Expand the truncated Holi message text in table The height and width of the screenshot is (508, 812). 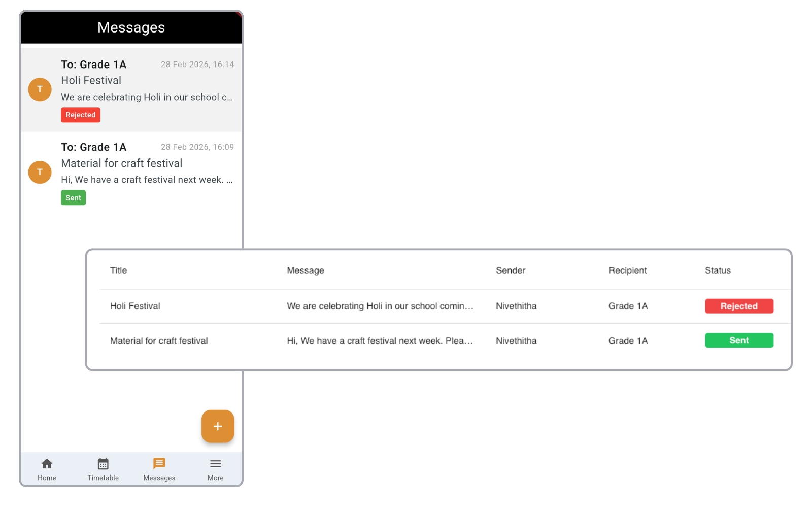click(381, 306)
